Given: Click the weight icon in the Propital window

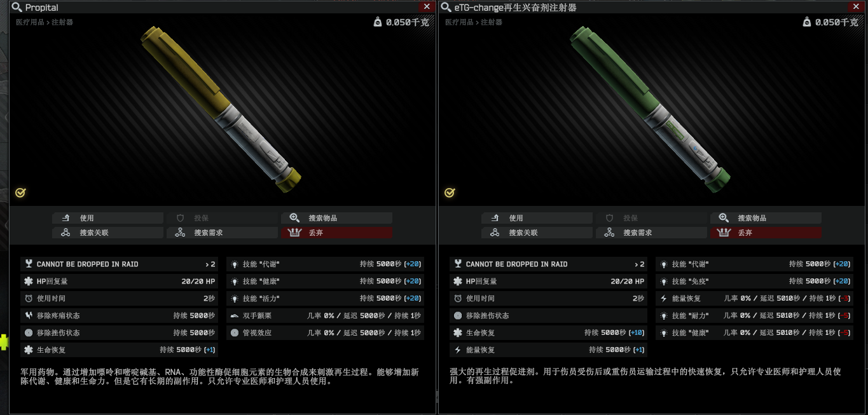Looking at the screenshot, I should (378, 22).
